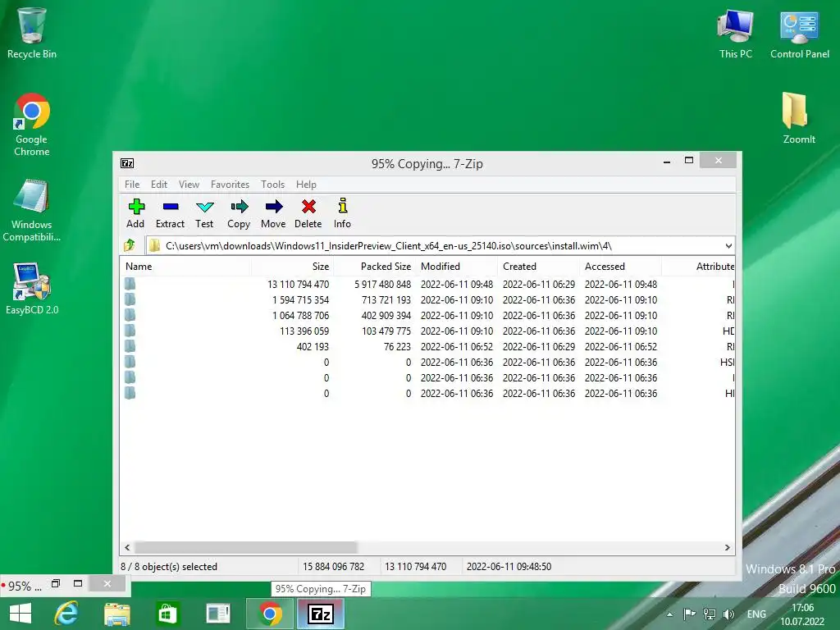Screen dimensions: 840x630
Task: Restore the minimized 95% progress window
Action: [x=56, y=583]
